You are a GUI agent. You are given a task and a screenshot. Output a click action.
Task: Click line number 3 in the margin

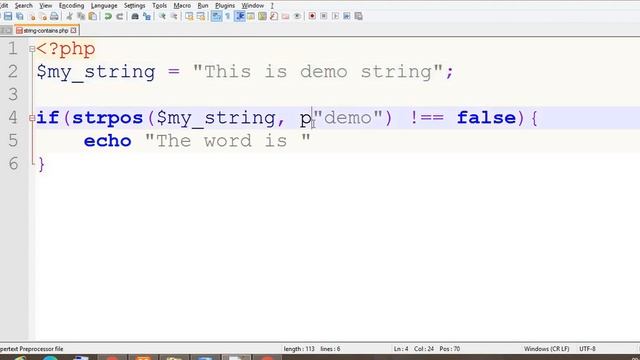tap(13, 94)
